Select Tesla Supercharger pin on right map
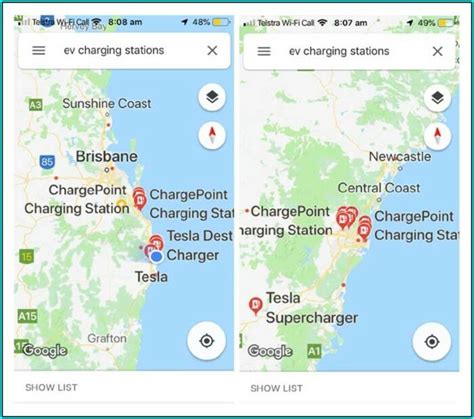The image size is (474, 419). pos(256,306)
